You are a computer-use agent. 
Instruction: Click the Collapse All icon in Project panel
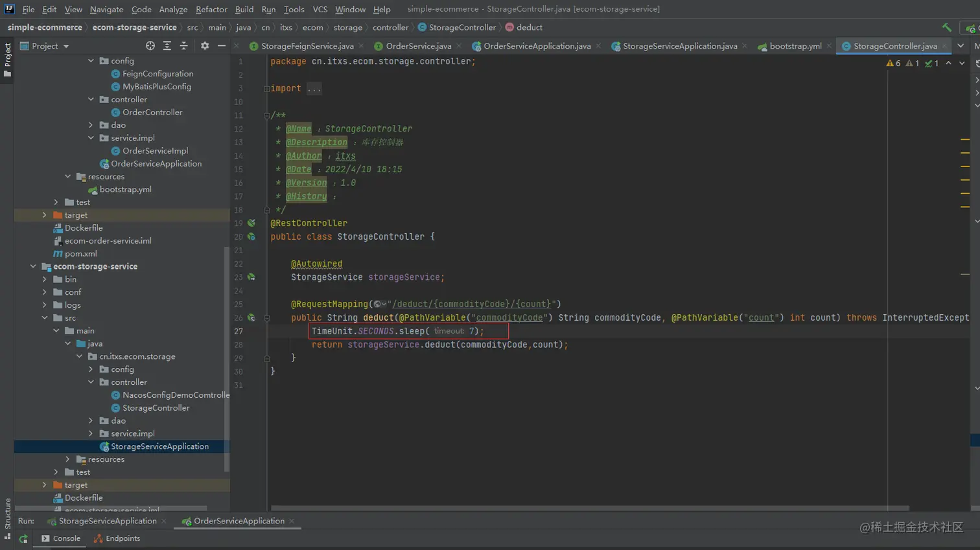pos(184,46)
